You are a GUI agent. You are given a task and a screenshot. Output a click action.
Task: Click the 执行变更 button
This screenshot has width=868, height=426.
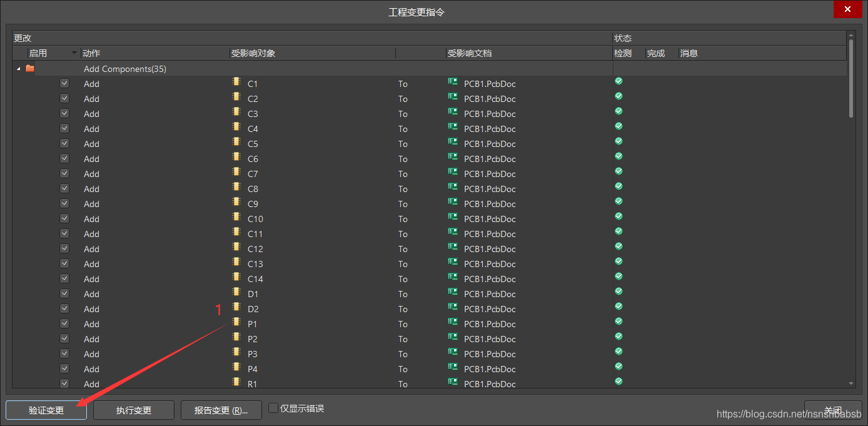pos(134,410)
